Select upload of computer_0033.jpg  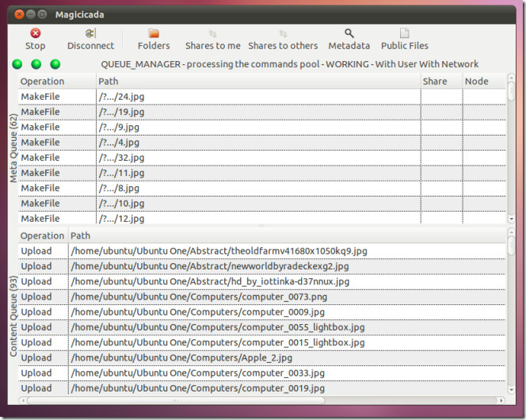pyautogui.click(x=261, y=373)
